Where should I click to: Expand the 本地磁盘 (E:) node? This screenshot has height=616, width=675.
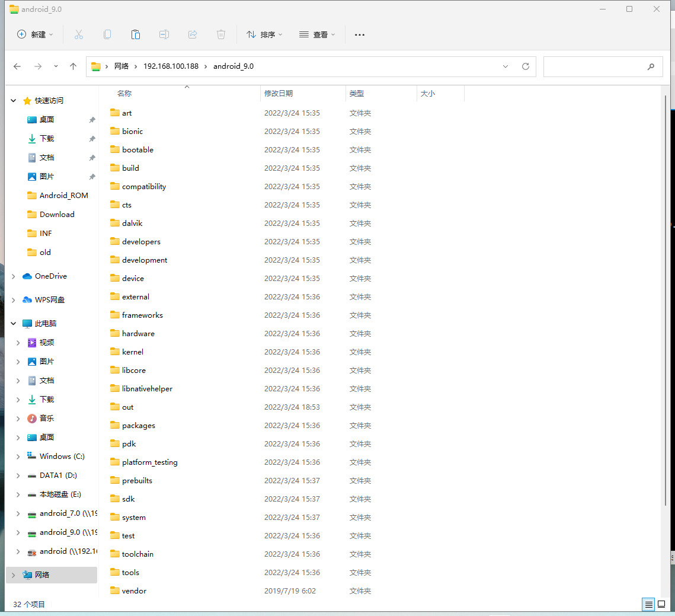pyautogui.click(x=18, y=494)
